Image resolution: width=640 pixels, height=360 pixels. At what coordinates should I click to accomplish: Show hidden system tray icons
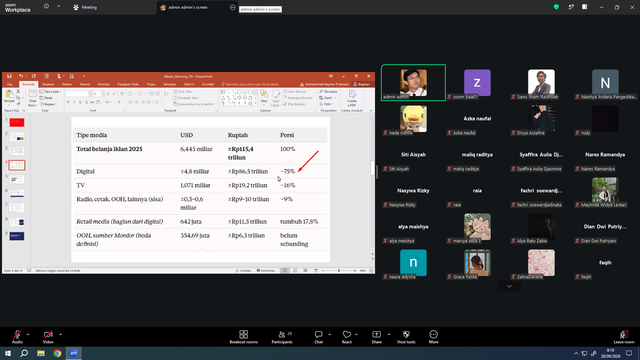[x=576, y=353]
